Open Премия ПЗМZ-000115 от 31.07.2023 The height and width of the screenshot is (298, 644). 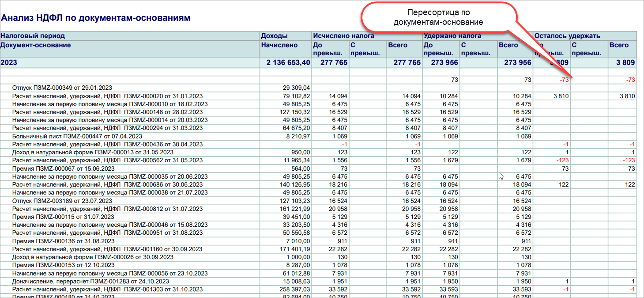click(63, 217)
